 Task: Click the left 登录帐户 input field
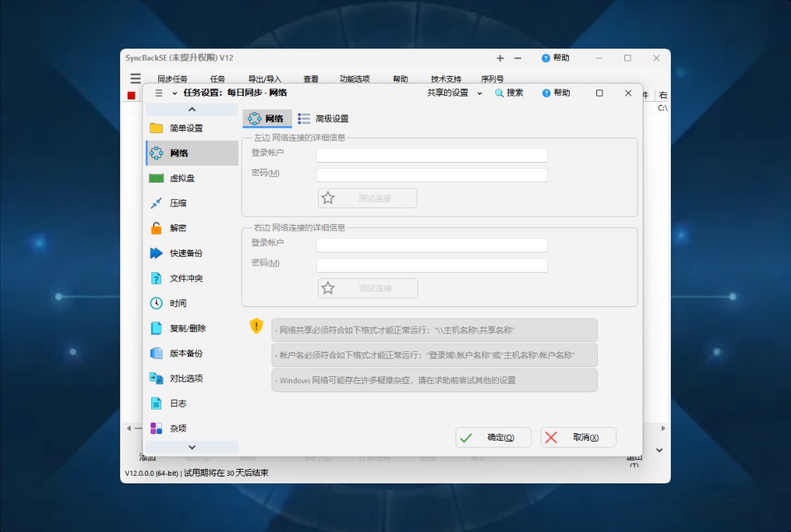click(x=431, y=155)
